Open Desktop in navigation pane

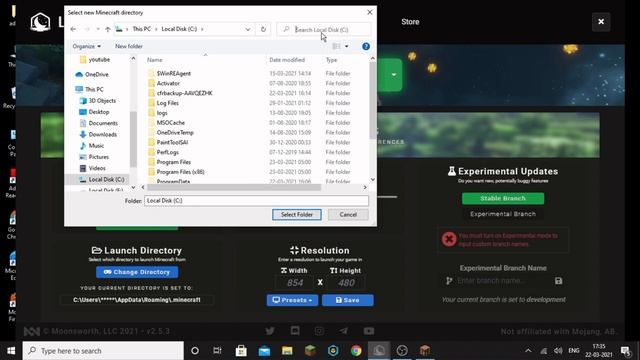tap(99, 112)
